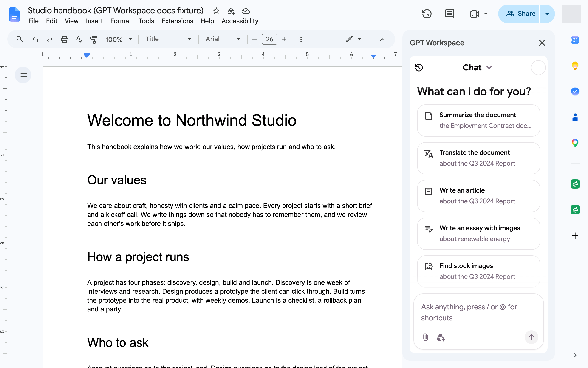Open the Extensions menu
The width and height of the screenshot is (588, 368).
[177, 21]
